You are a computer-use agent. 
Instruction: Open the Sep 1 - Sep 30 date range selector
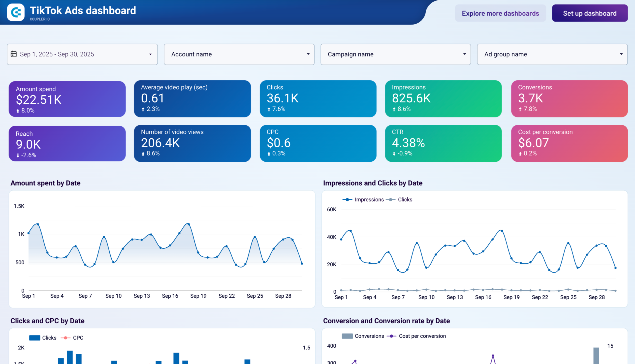pos(83,54)
